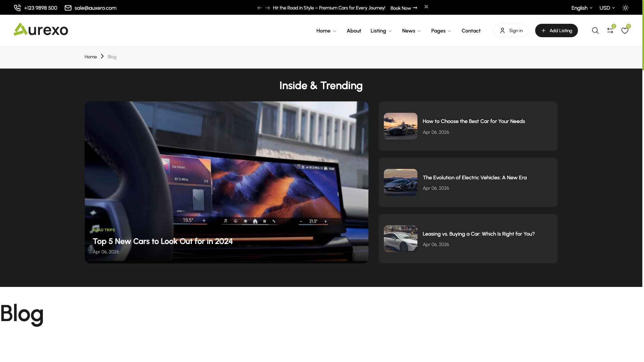View wishlist via the heart icon
The width and height of the screenshot is (644, 362).
625,31
